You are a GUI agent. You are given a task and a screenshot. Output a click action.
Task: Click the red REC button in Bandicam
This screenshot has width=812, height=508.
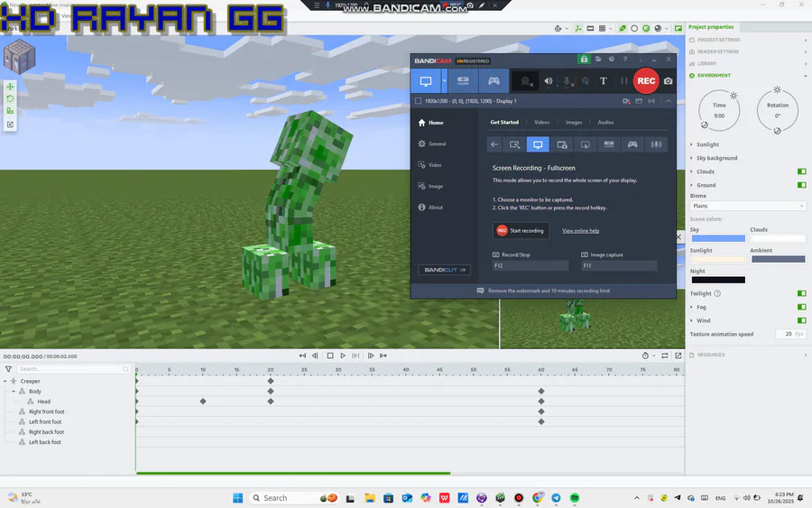click(x=646, y=81)
